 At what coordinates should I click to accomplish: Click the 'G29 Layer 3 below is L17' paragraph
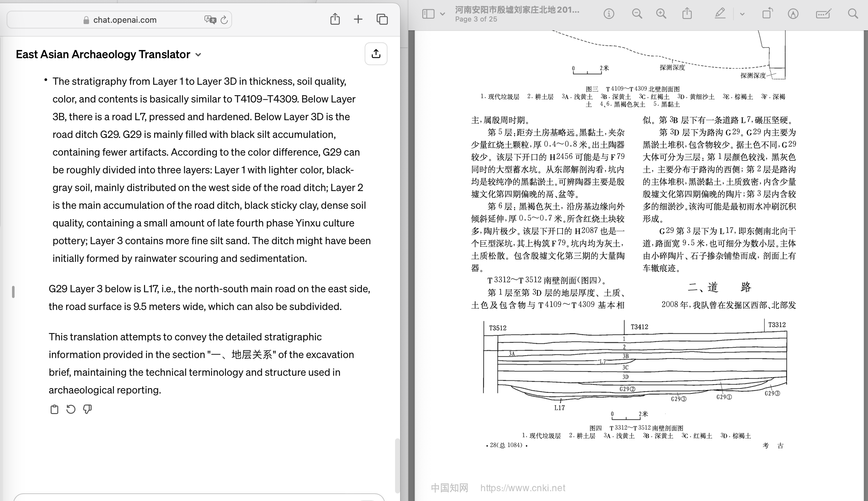209,298
